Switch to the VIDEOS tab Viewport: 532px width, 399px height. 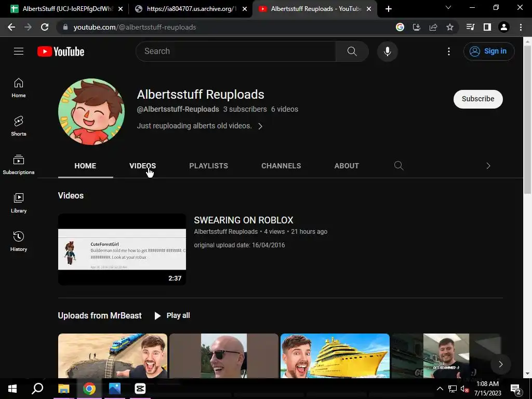tap(142, 166)
